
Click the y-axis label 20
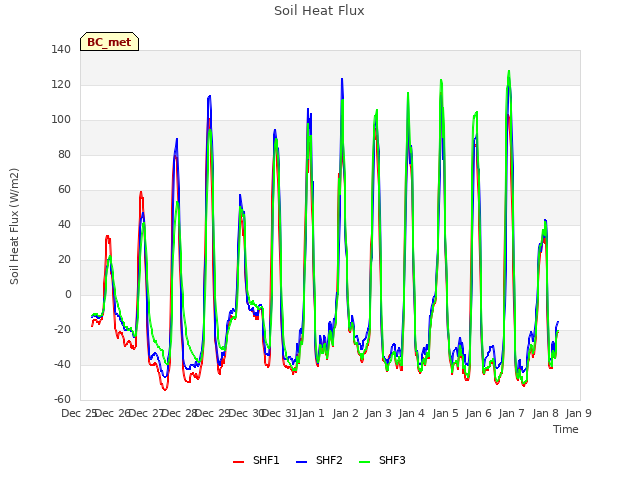tap(64, 260)
